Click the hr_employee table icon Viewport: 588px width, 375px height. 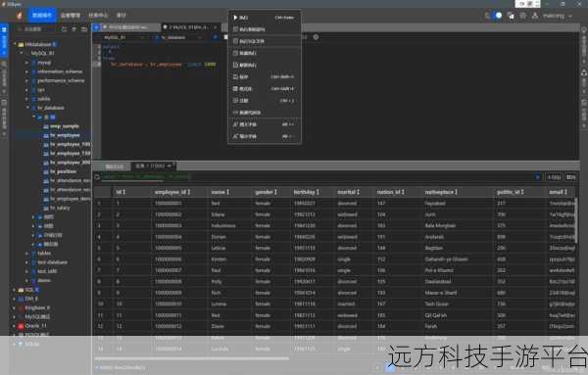pos(46,135)
